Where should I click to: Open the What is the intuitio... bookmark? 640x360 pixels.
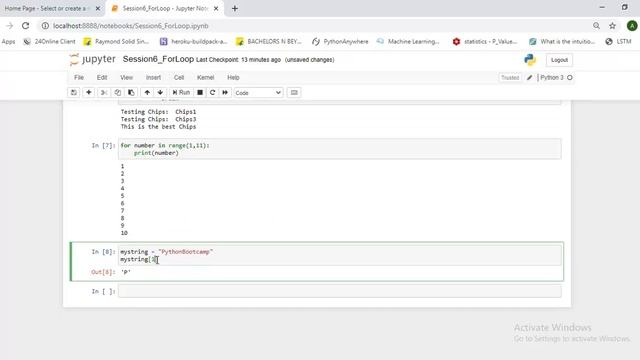click(562, 42)
